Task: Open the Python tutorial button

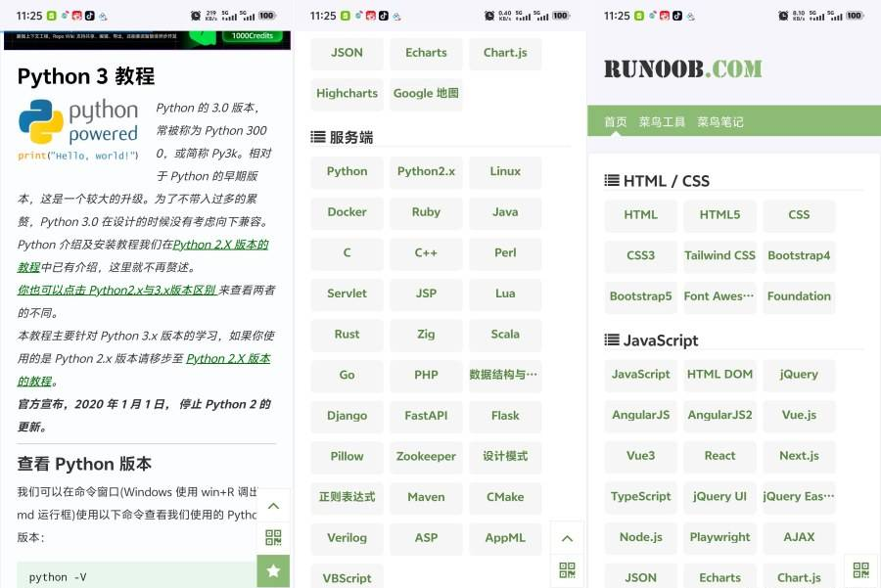Action: point(347,172)
